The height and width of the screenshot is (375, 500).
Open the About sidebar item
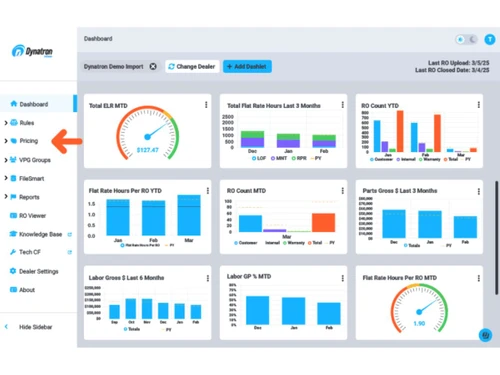38,290
